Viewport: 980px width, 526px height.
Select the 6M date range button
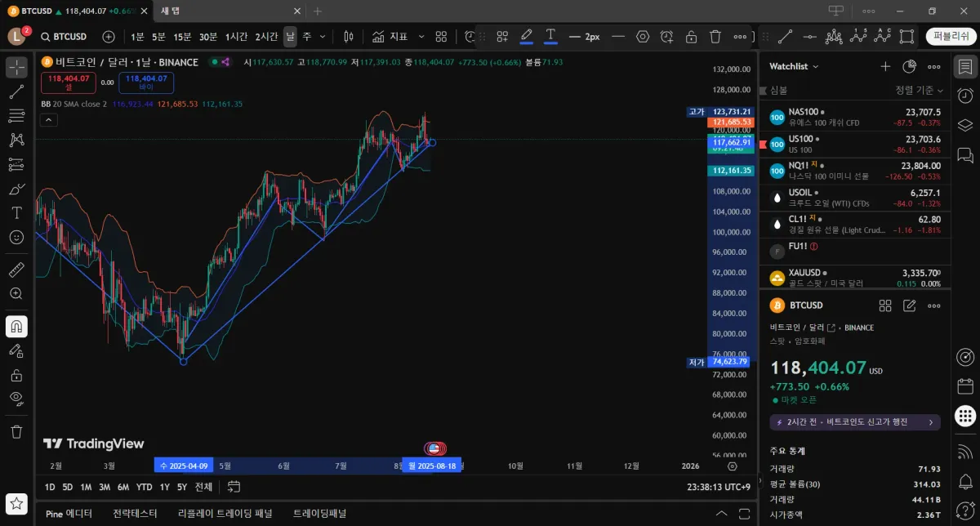pos(122,487)
